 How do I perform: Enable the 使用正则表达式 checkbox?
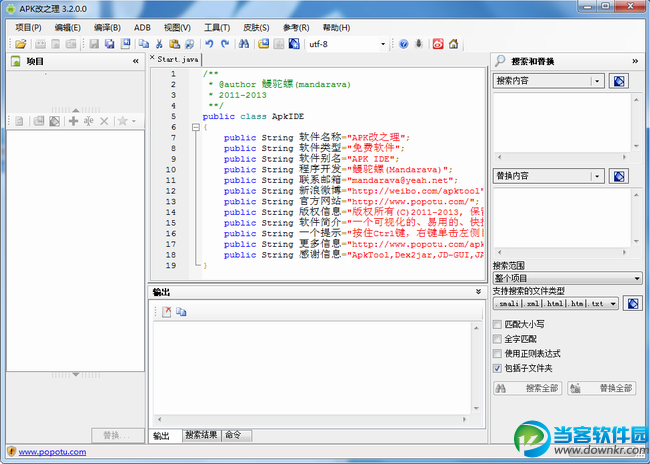point(497,354)
